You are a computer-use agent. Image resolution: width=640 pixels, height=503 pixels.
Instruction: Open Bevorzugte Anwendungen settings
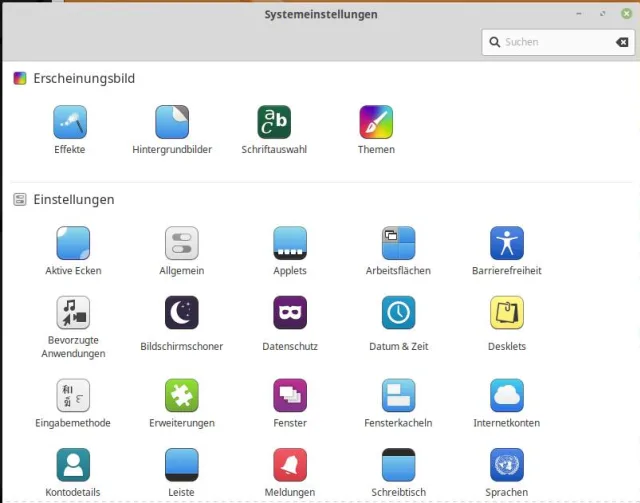73,312
